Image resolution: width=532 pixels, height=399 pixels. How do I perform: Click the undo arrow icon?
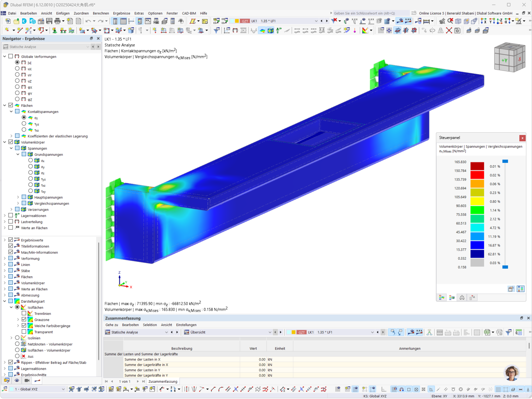[x=88, y=21]
